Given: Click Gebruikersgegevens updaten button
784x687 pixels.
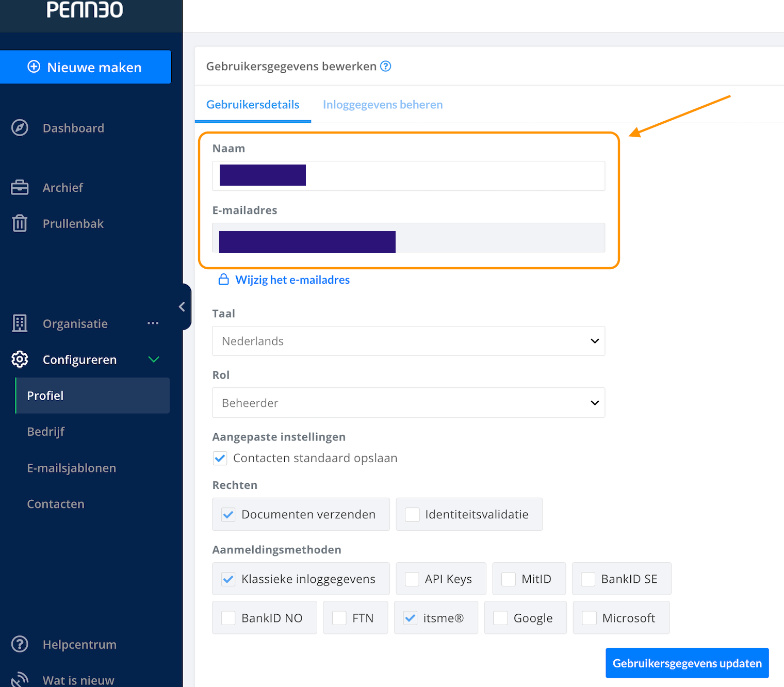Looking at the screenshot, I should (687, 663).
